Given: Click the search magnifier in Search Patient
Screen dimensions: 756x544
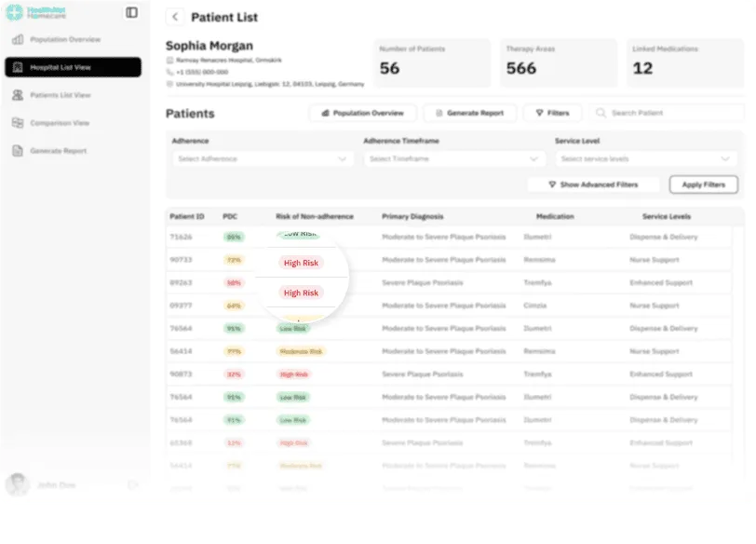Looking at the screenshot, I should click(x=602, y=113).
